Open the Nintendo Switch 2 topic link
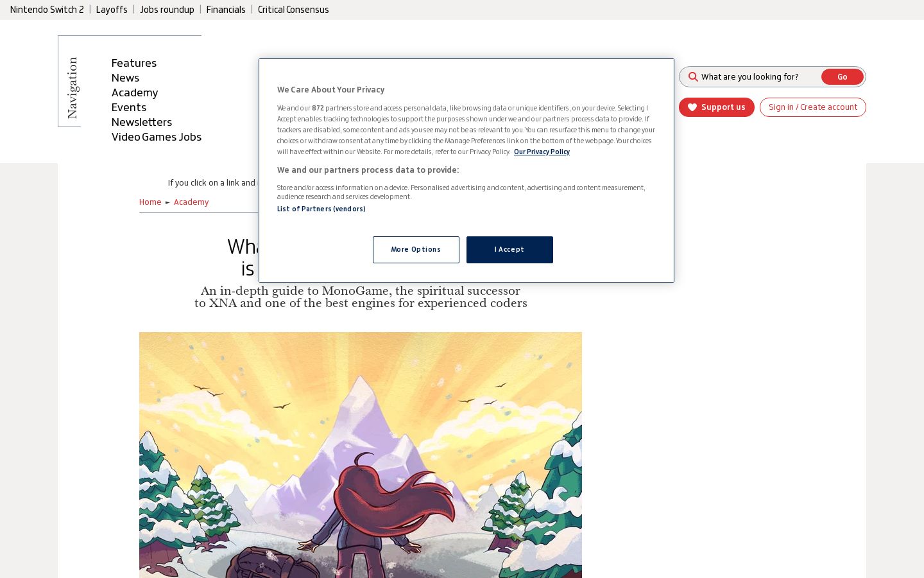Image resolution: width=924 pixels, height=578 pixels. (47, 10)
